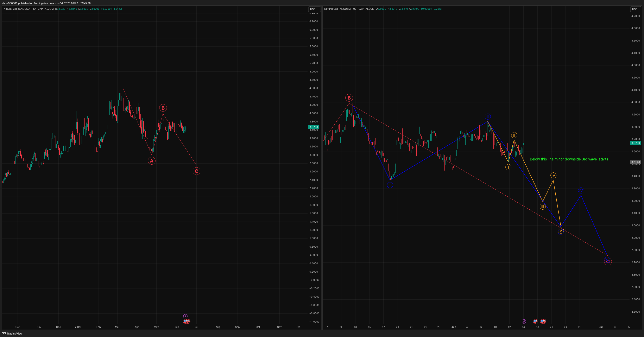Click the 3.0000 level on the 90-minute price axis
Viewport: 644px width, 337px height.
(x=635, y=225)
